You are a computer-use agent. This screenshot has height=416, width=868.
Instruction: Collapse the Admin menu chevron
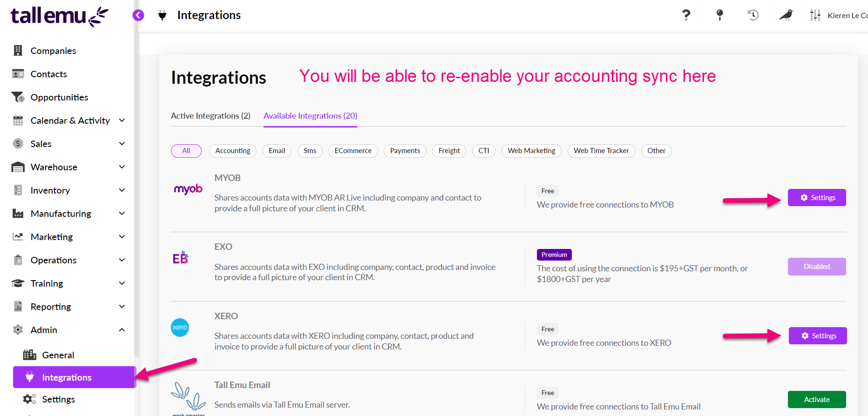coord(122,329)
